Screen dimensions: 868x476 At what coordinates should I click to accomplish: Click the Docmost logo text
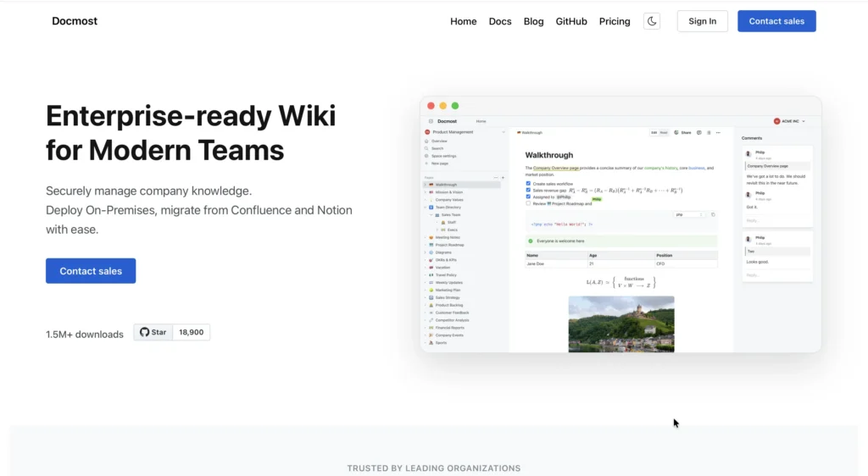click(75, 21)
